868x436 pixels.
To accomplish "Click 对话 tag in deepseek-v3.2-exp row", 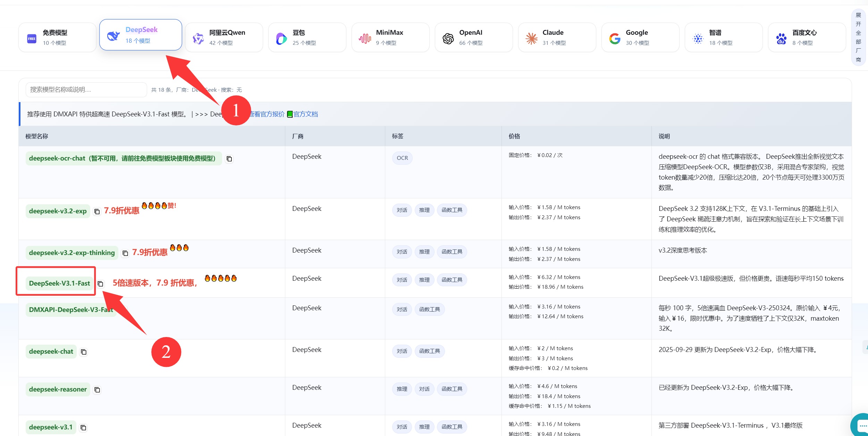I will click(x=402, y=210).
